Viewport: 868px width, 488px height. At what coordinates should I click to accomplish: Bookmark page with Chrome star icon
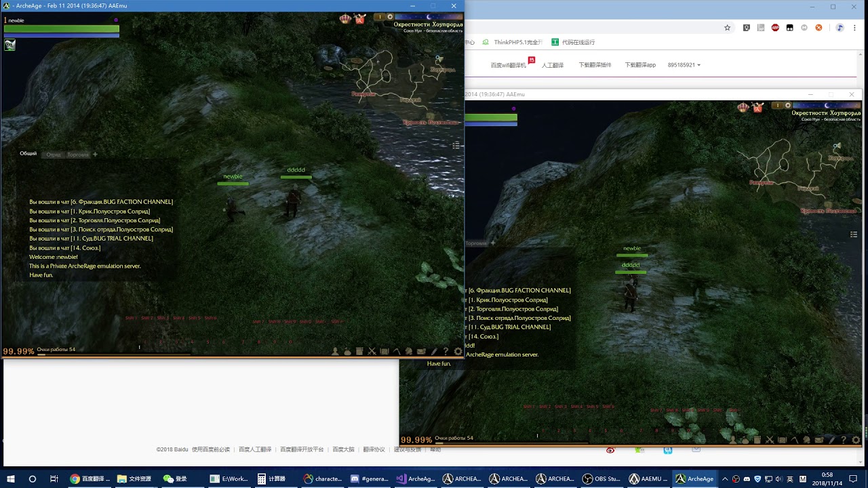(727, 28)
